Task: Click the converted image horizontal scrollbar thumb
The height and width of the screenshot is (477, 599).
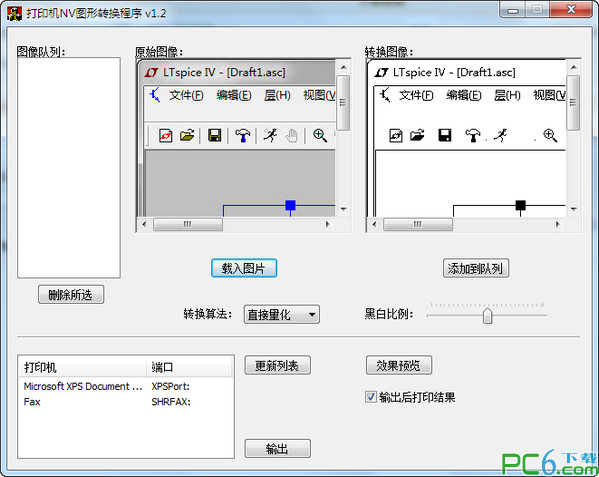Action: pyautogui.click(x=418, y=224)
